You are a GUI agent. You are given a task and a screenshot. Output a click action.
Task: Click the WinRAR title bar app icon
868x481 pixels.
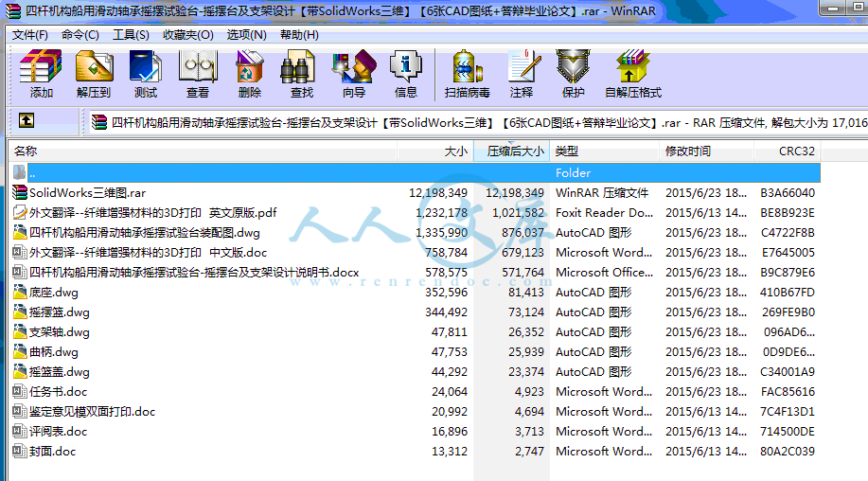tap(12, 11)
